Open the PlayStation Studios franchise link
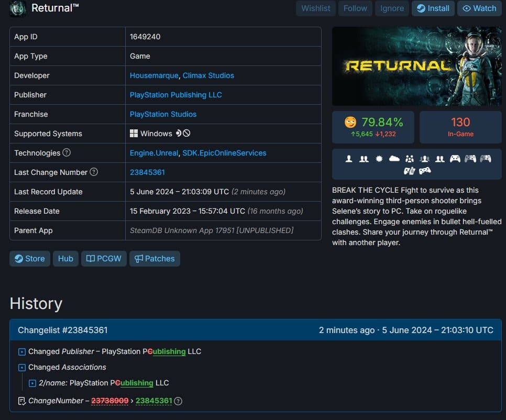This screenshot has width=506, height=420. [163, 114]
